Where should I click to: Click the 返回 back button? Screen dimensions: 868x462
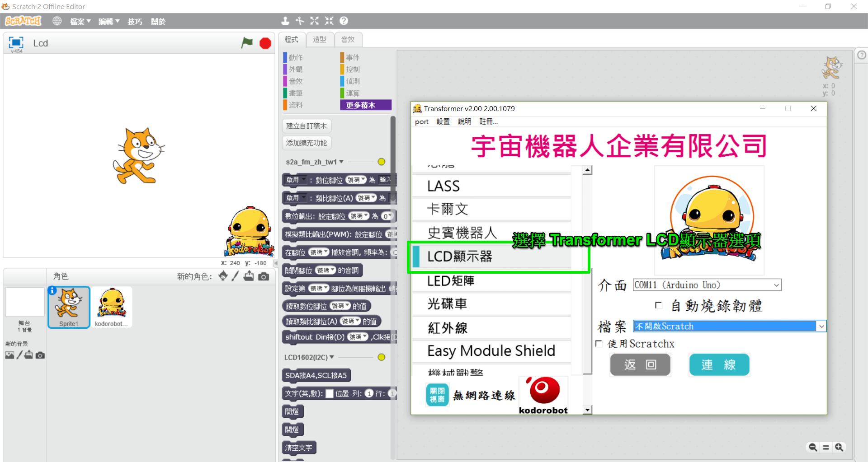point(640,364)
